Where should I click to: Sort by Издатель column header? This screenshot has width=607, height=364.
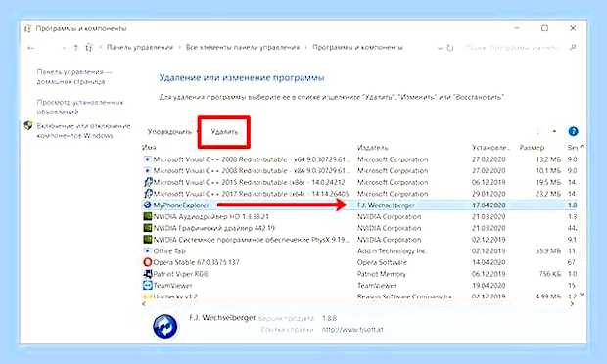tap(373, 148)
